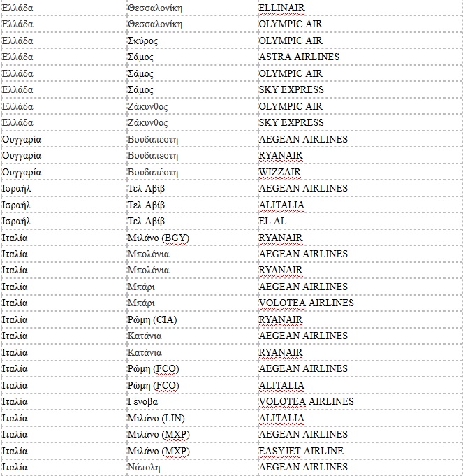This screenshot has width=463, height=476.
Task: Select the WIZZAIR airline cell
Action: (x=279, y=172)
